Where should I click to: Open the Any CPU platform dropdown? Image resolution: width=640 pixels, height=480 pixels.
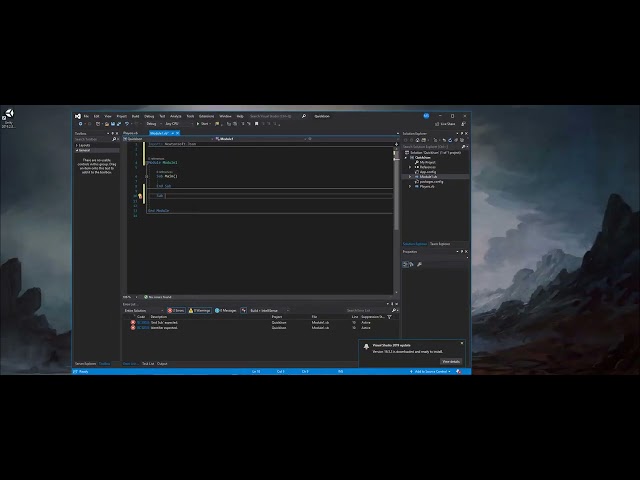pyautogui.click(x=178, y=124)
